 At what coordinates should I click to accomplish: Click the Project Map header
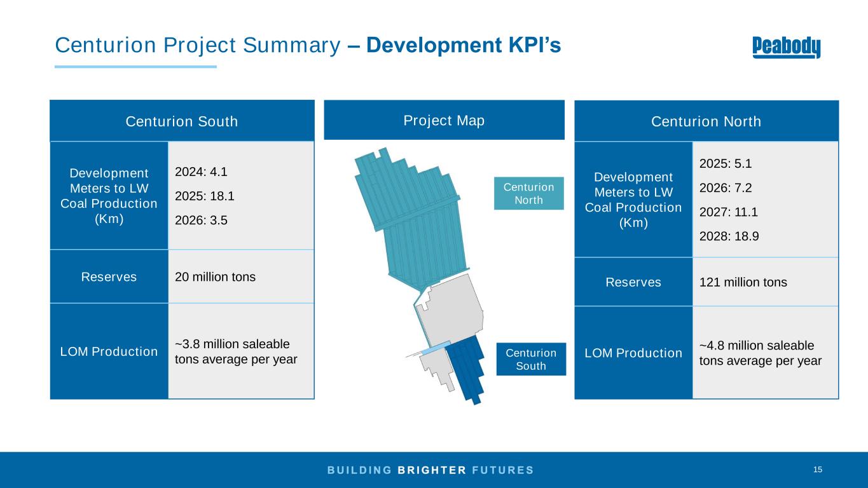coord(444,121)
